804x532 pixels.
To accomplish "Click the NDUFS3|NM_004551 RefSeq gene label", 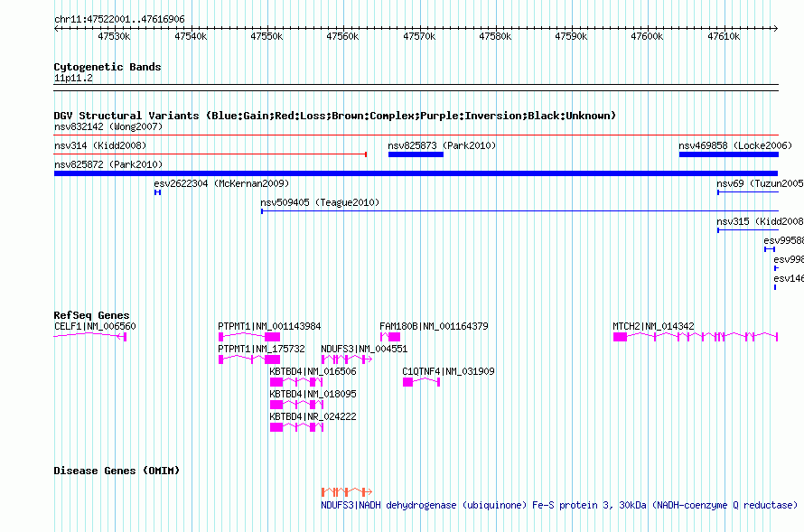I will 364,349.
